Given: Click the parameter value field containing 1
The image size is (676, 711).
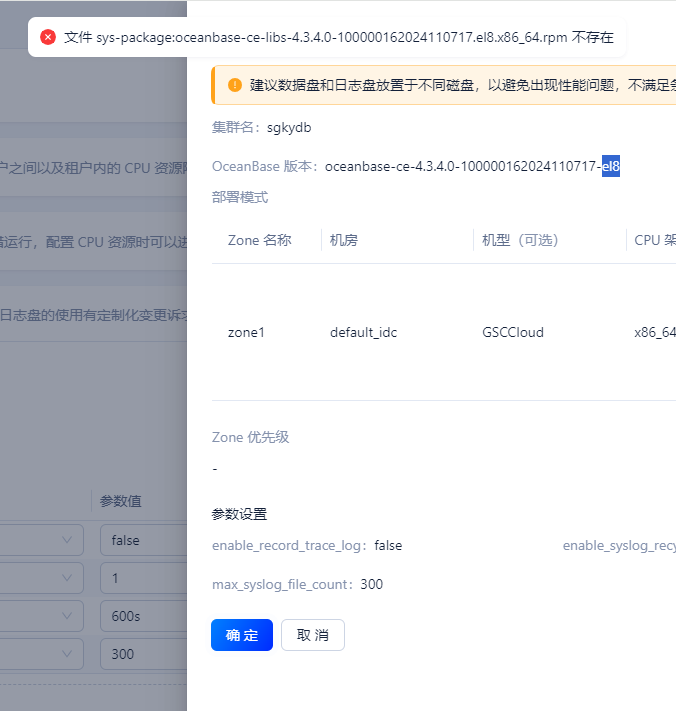Looking at the screenshot, I should [x=144, y=578].
